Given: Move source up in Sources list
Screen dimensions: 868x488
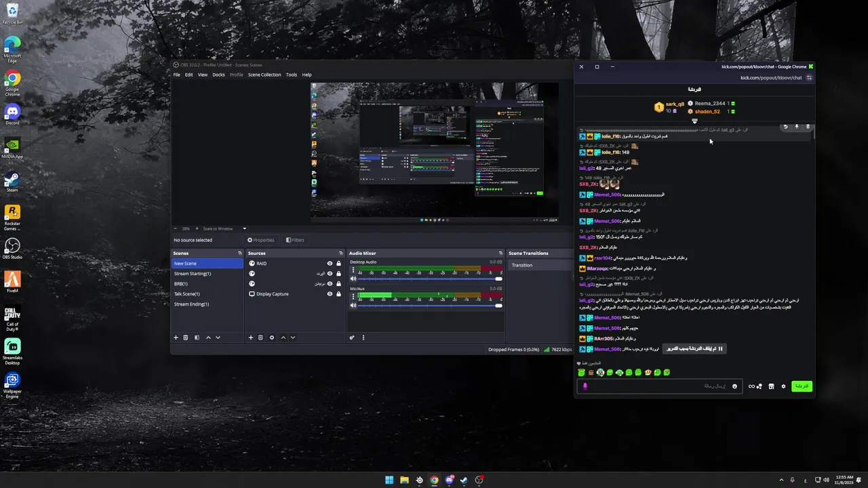Looking at the screenshot, I should [283, 338].
